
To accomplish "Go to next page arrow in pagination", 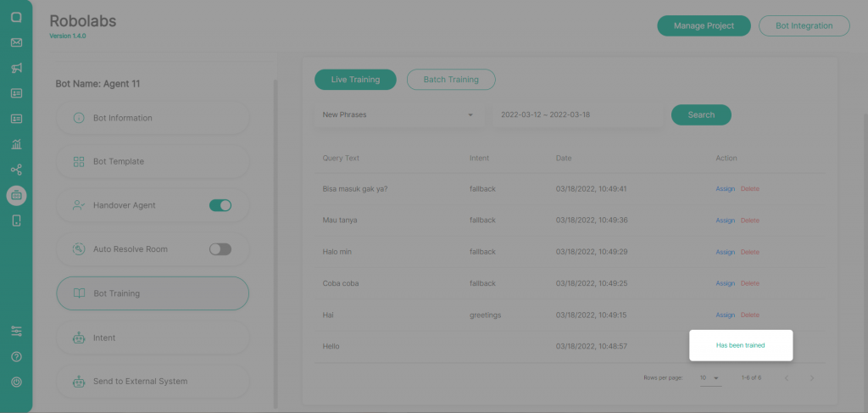I will (812, 378).
